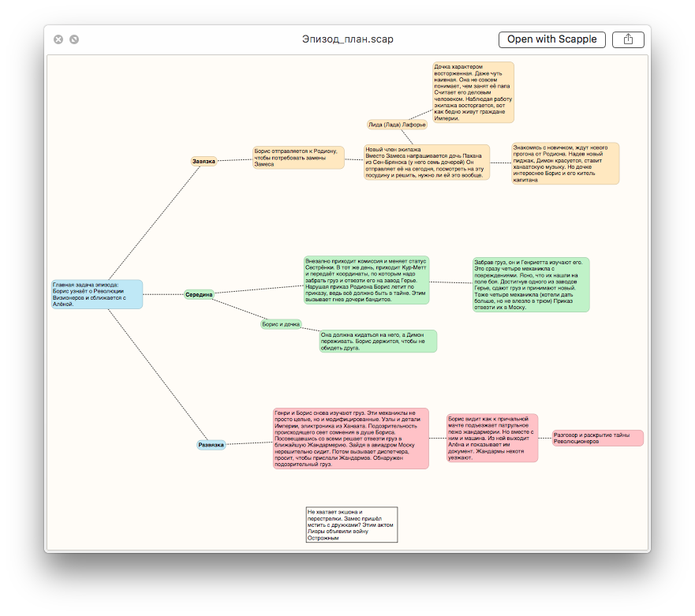Open the share menu icon
This screenshot has width=695, height=616.
coord(628,39)
